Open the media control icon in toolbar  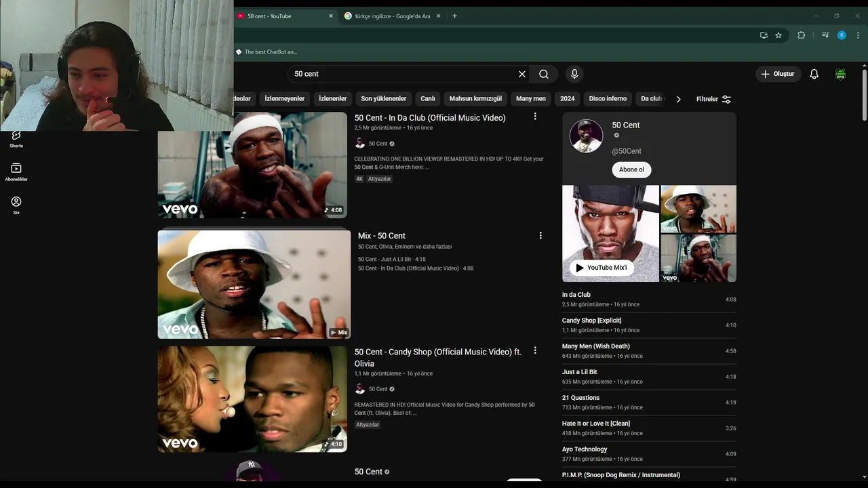point(825,35)
